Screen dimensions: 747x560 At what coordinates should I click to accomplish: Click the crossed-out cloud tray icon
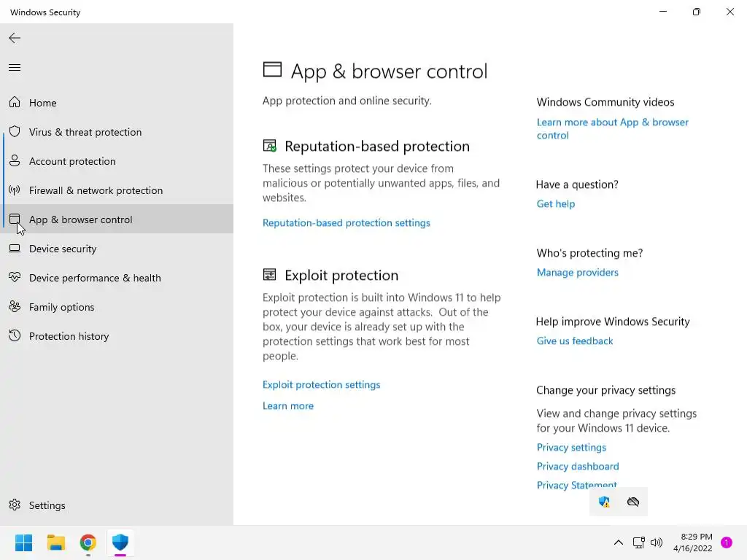click(633, 502)
